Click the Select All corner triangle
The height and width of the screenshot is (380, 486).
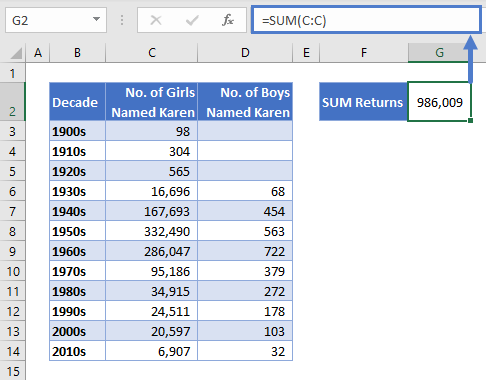pyautogui.click(x=15, y=53)
